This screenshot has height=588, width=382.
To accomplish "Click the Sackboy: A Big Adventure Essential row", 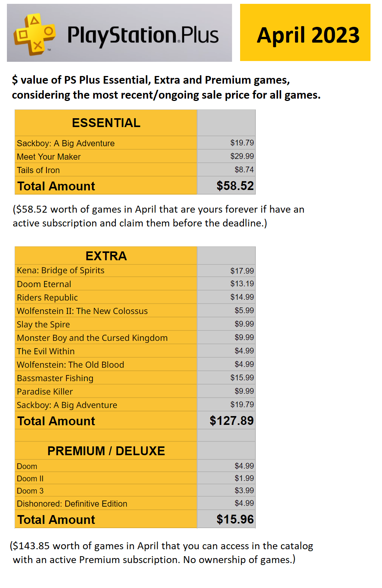I will (66, 143).
